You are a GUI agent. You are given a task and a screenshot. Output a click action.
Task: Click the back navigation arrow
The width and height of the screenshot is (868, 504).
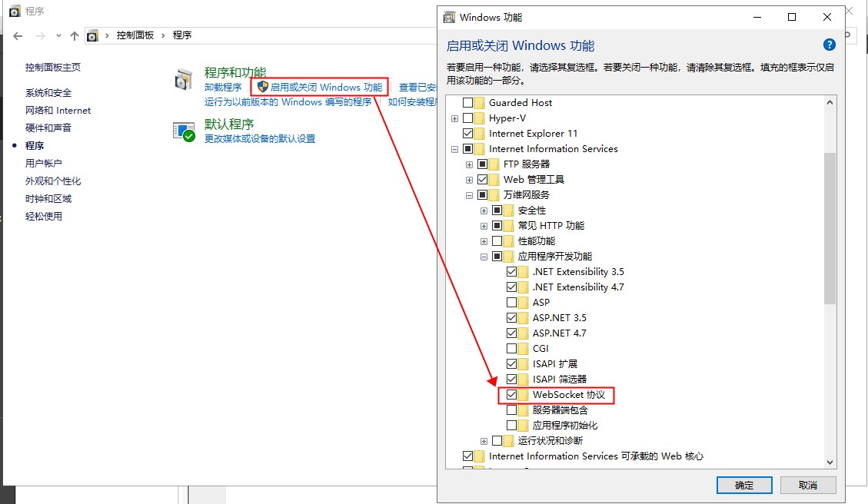[x=18, y=35]
